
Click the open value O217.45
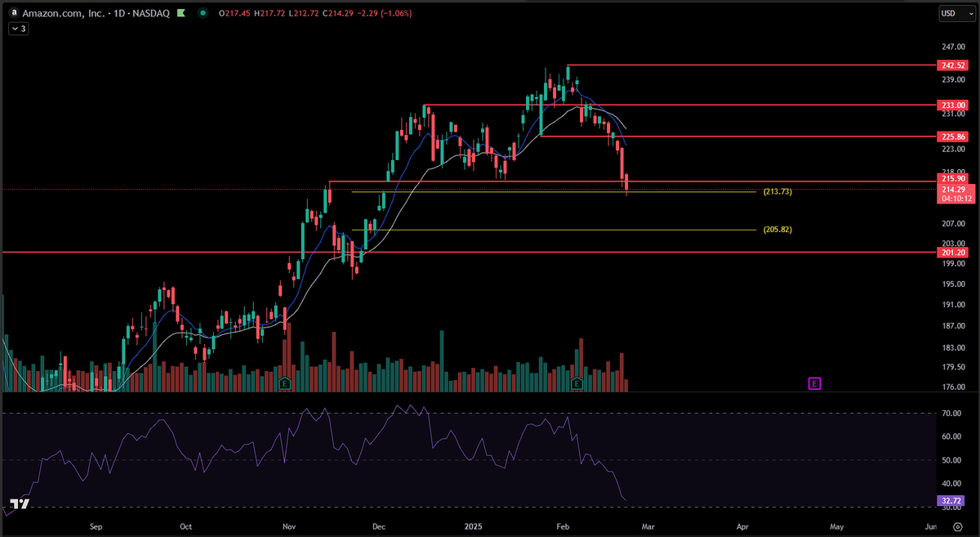point(234,13)
